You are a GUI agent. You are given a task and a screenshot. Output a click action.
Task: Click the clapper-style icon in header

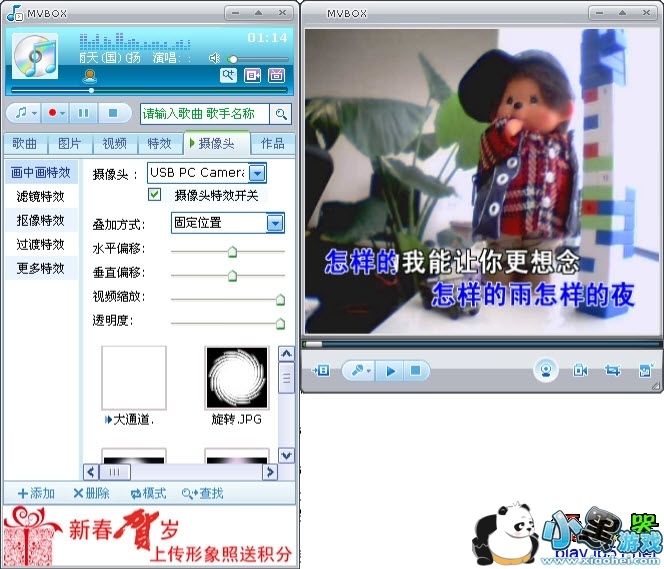tap(277, 75)
